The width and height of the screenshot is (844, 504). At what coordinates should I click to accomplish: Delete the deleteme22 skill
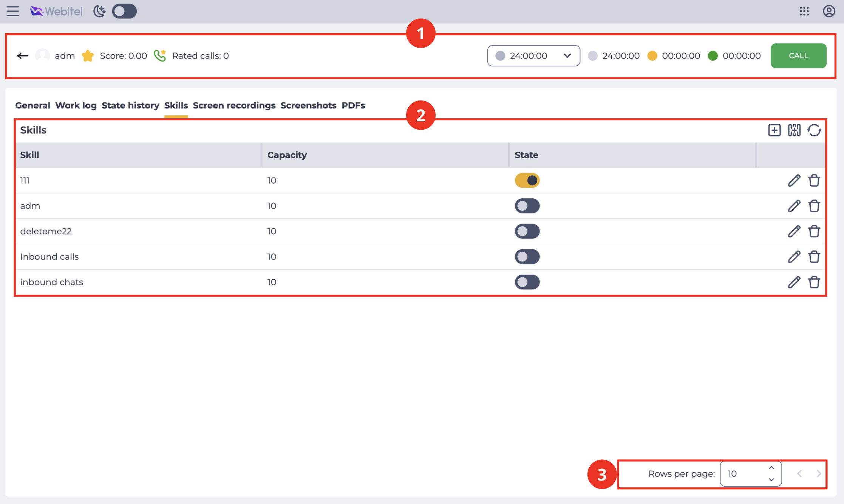point(814,231)
